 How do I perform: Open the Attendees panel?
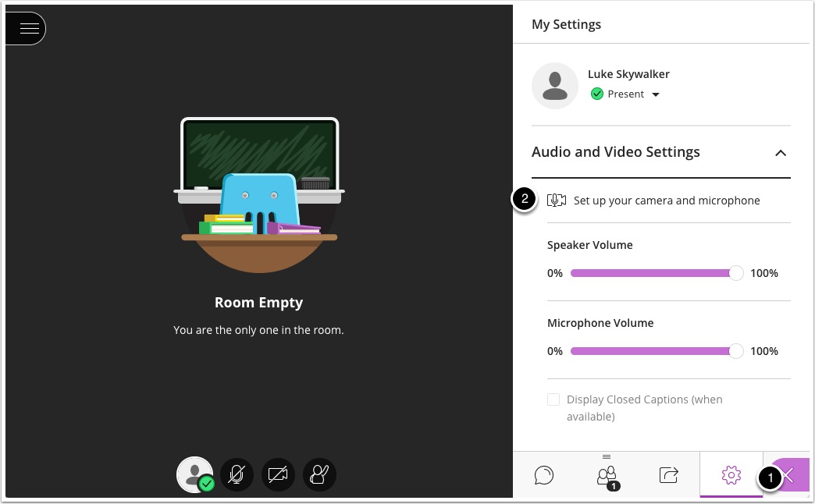tap(607, 475)
